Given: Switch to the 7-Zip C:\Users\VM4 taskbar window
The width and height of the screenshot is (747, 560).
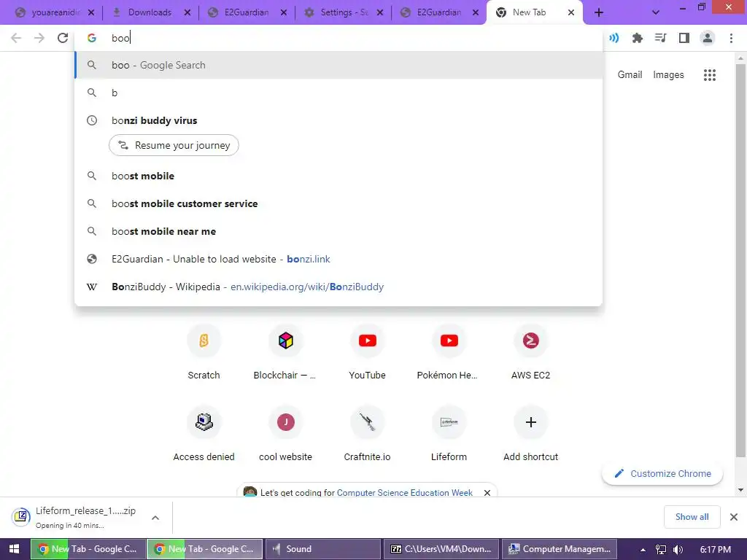Looking at the screenshot, I should click(441, 549).
